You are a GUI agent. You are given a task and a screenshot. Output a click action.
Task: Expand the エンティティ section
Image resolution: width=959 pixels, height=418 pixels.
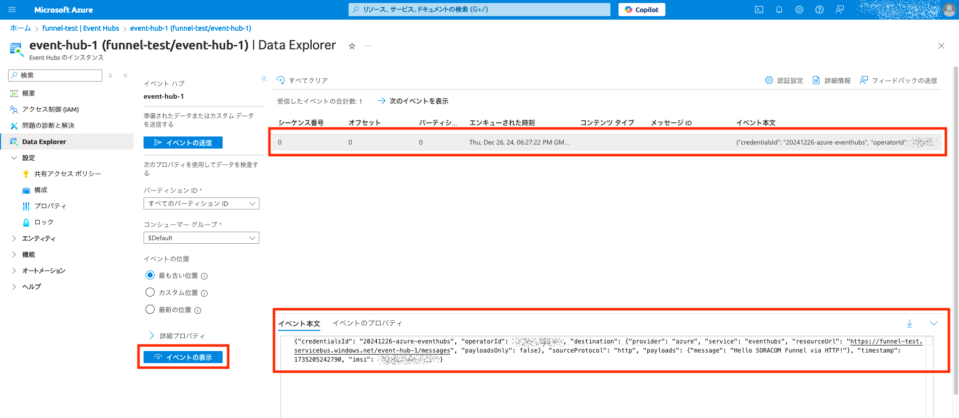[x=14, y=238]
